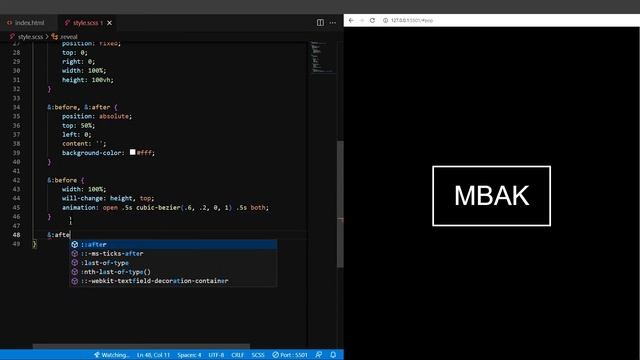Change language mode SCSS
The height and width of the screenshot is (360, 640).
(258, 355)
